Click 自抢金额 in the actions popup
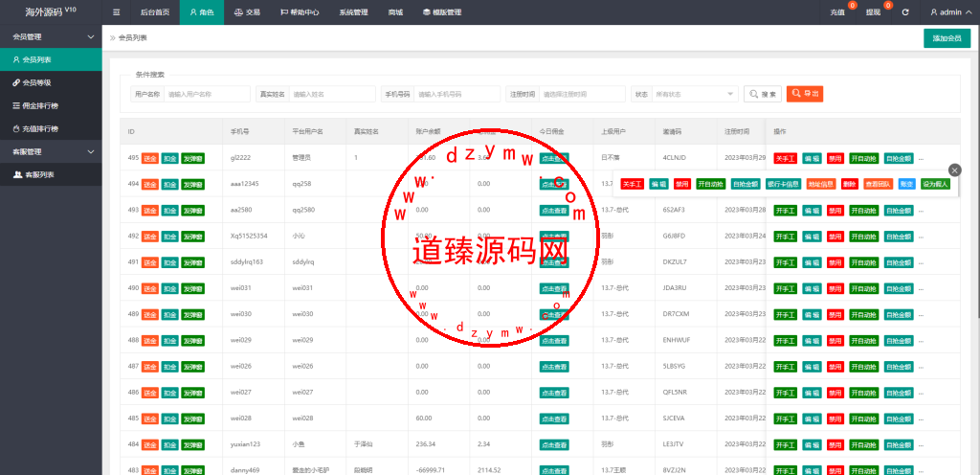The width and height of the screenshot is (980, 475). 746,185
